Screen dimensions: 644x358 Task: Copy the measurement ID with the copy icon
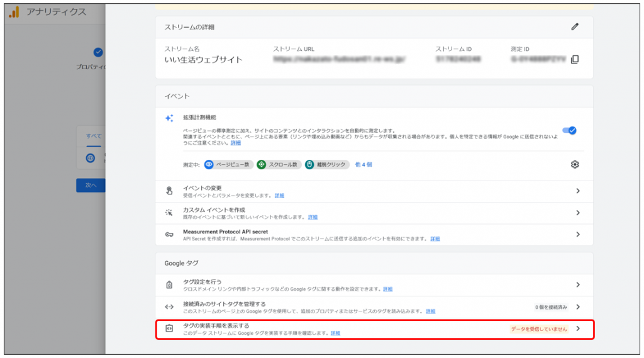(574, 59)
